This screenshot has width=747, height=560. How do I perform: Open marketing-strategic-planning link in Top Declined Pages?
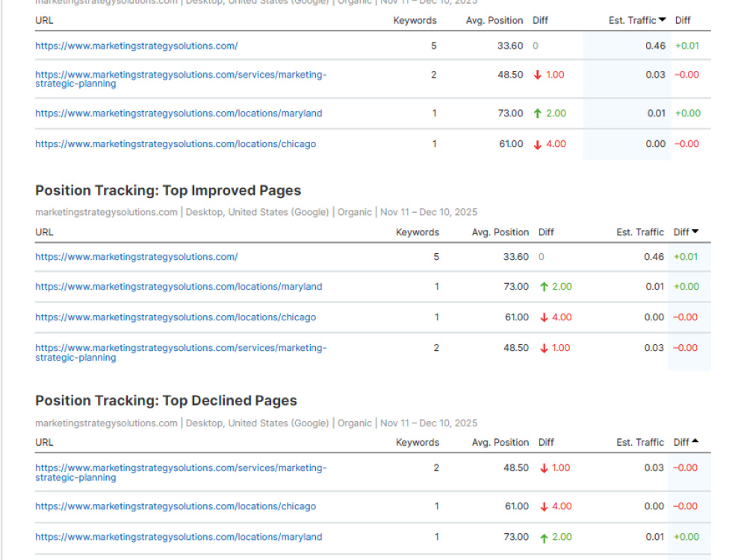coord(181,473)
